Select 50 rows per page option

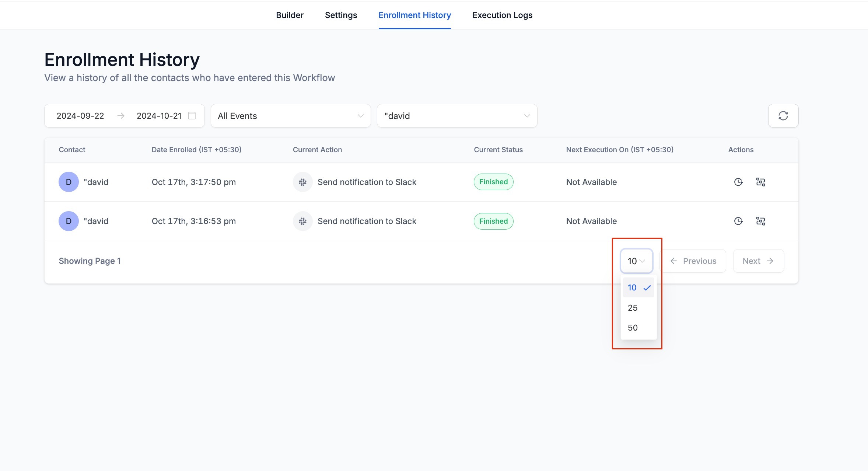(x=633, y=328)
